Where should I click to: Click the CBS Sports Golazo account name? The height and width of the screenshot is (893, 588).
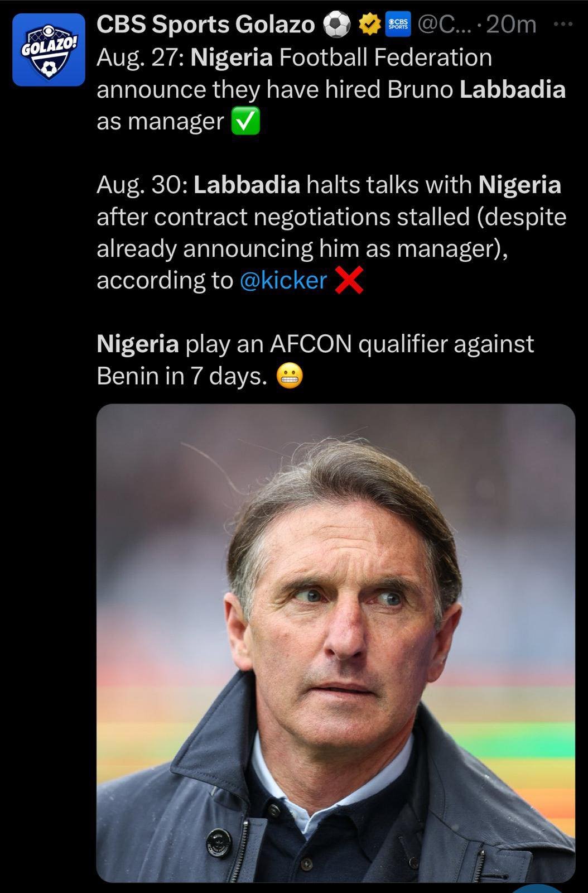pos(205,25)
